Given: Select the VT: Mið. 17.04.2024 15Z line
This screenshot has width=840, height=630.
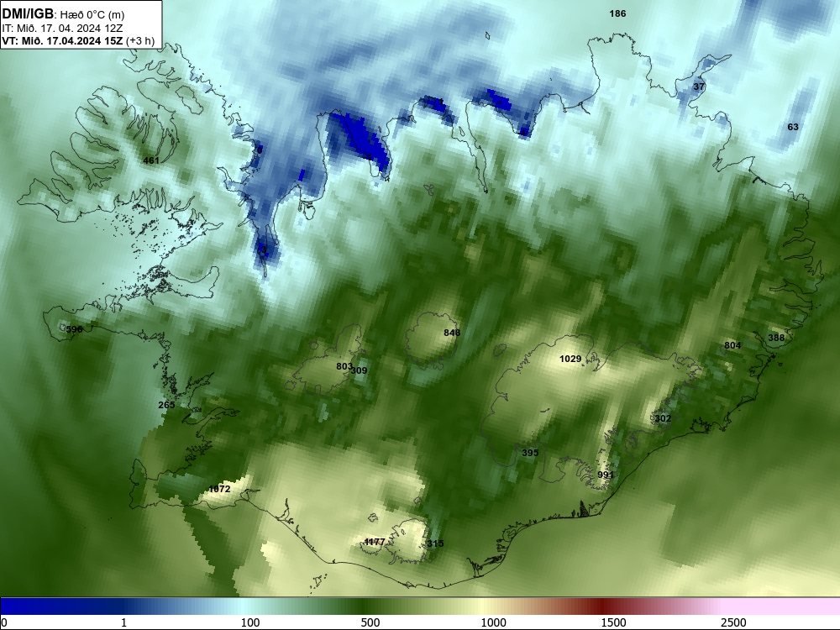Looking at the screenshot, I should (x=78, y=40).
